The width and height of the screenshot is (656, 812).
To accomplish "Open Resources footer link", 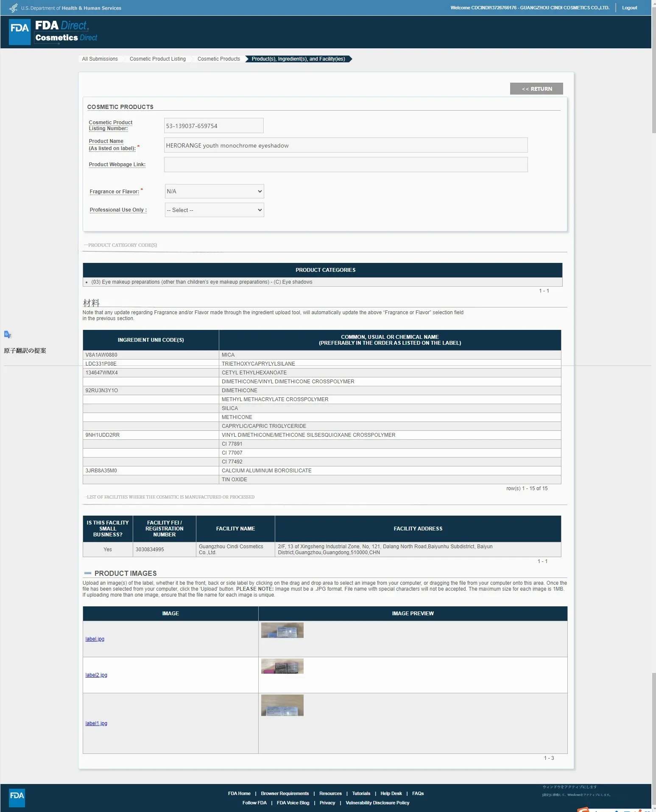I will tap(330, 793).
